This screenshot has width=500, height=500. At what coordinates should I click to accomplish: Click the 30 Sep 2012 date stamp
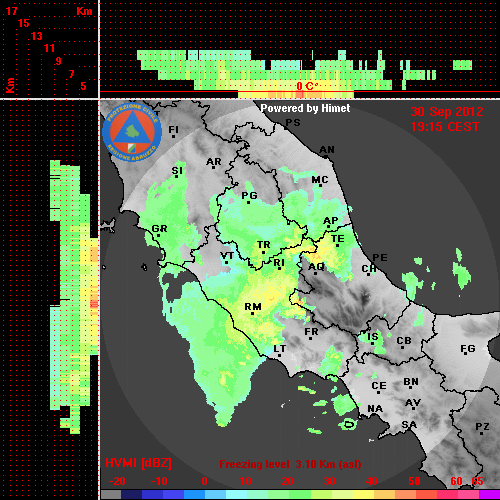pos(447,112)
